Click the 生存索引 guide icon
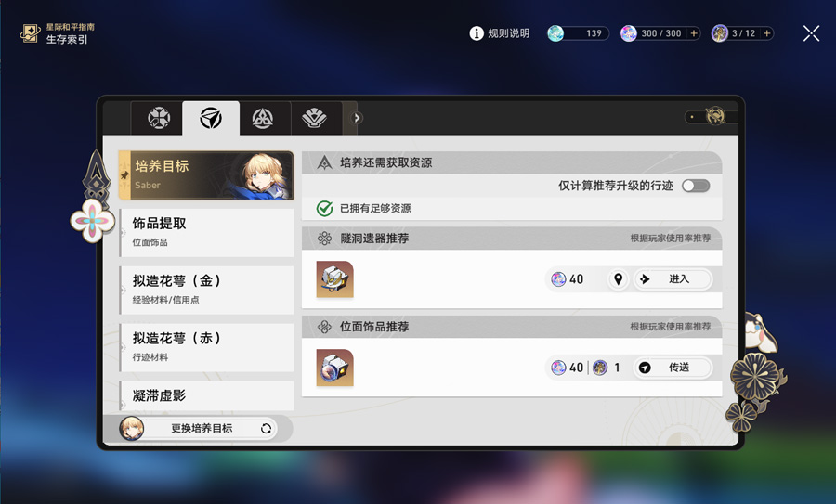The width and height of the screenshot is (836, 504). [30, 33]
